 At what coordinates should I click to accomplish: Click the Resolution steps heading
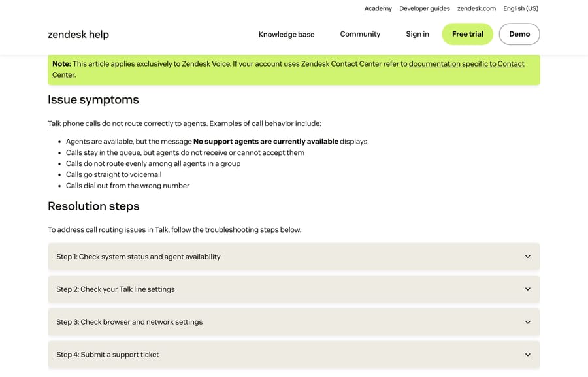click(x=93, y=206)
